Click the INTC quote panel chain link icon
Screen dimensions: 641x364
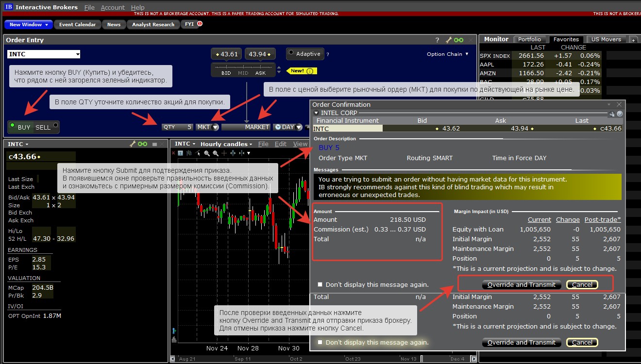pyautogui.click(x=142, y=144)
